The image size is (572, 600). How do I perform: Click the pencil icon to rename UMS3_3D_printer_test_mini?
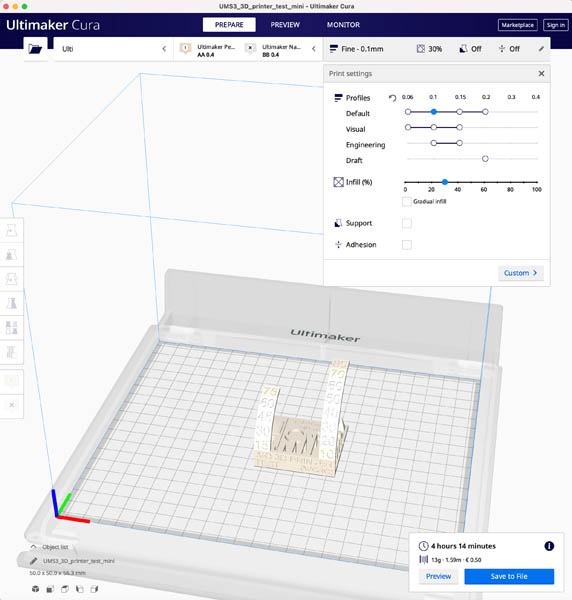[34, 561]
